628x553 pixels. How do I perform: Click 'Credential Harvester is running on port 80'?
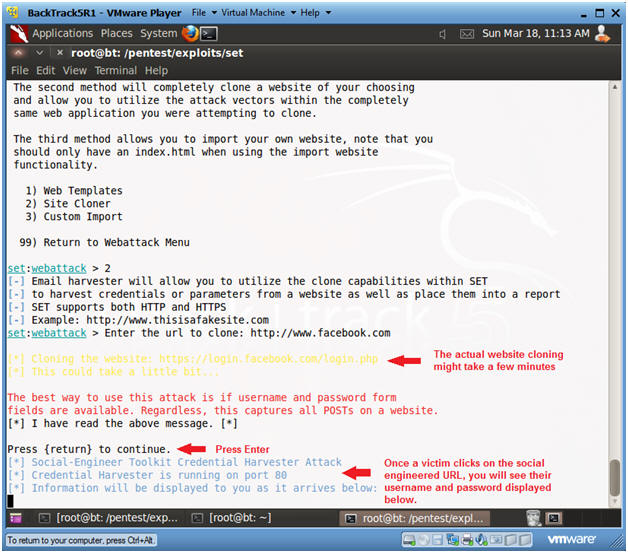[159, 475]
